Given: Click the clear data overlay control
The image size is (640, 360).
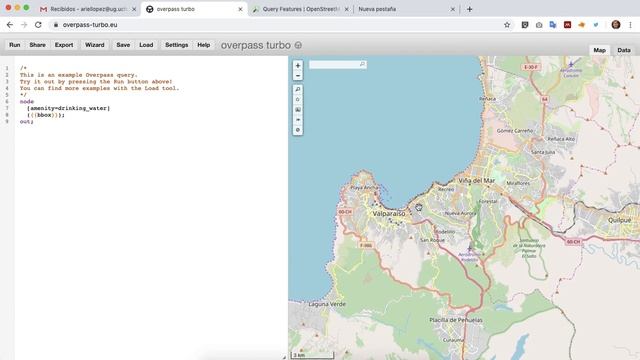Looking at the screenshot, I should 298,130.
